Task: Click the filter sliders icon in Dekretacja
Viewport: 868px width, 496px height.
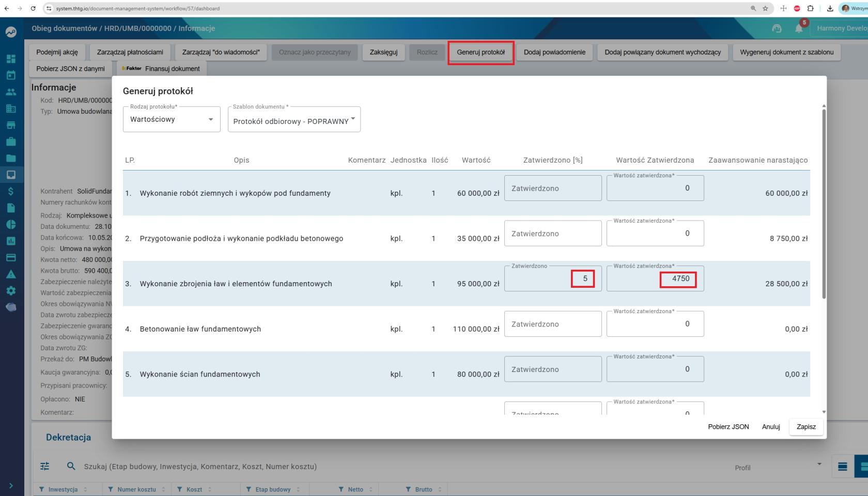Action: point(45,466)
